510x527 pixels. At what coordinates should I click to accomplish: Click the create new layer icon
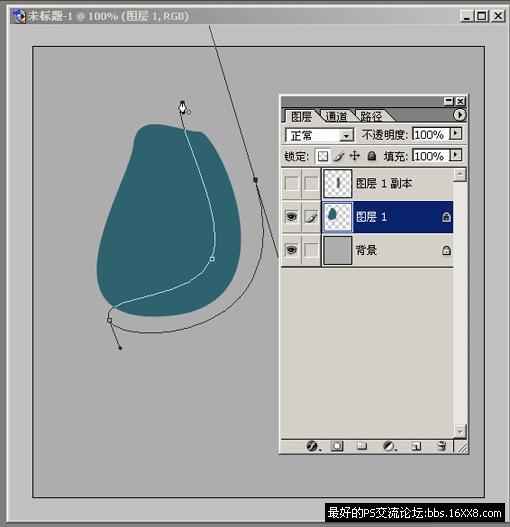pyautogui.click(x=416, y=446)
